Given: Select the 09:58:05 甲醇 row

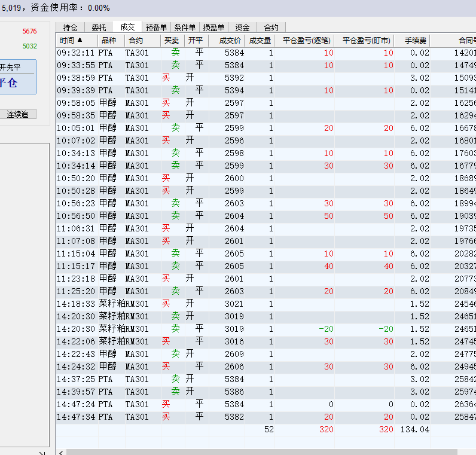Looking at the screenshot, I should point(266,103).
